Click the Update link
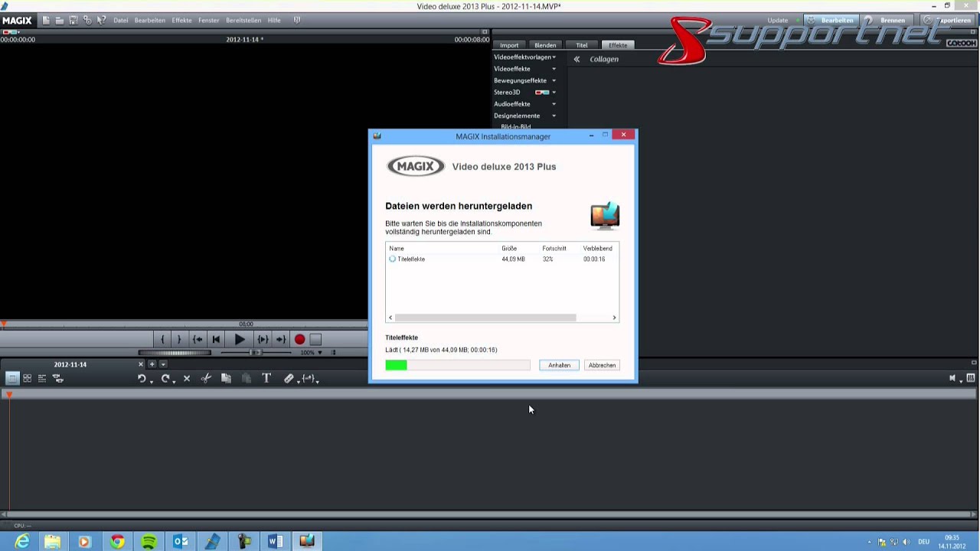This screenshot has height=551, width=980. [778, 21]
